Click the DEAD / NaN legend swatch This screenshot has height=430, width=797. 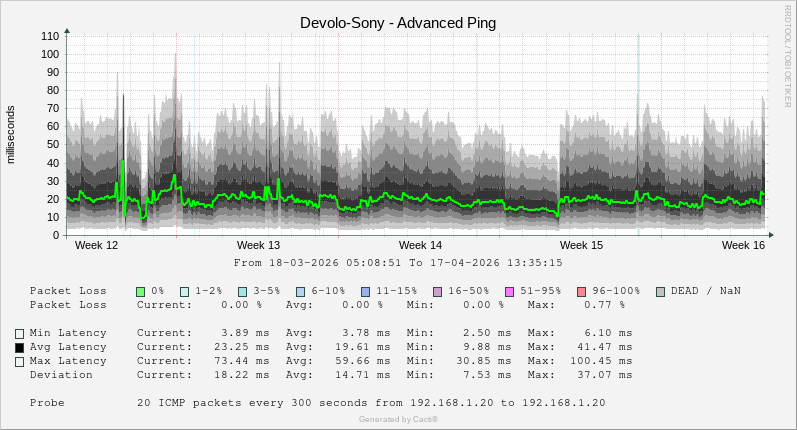(661, 291)
